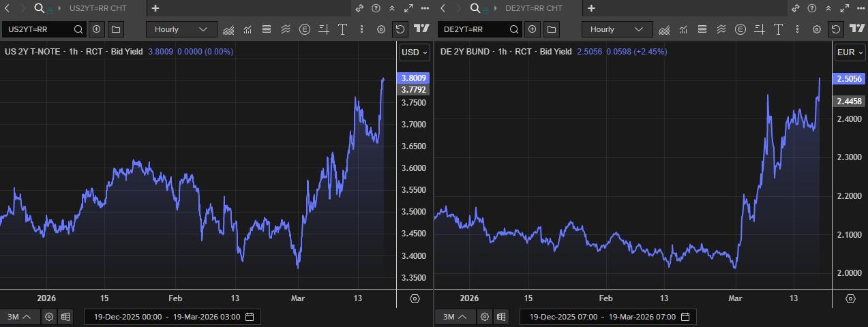
Task: Select the US2YT=RR CHT tab
Action: 98,8
